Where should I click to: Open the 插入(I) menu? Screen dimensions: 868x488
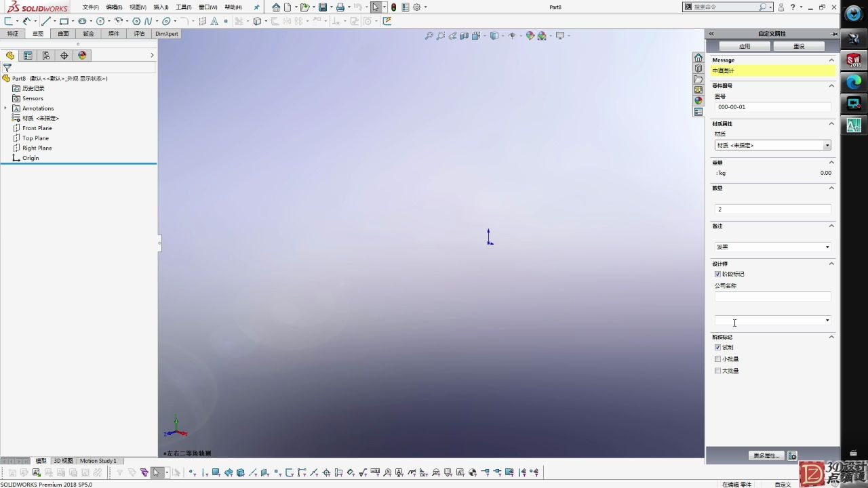(161, 7)
